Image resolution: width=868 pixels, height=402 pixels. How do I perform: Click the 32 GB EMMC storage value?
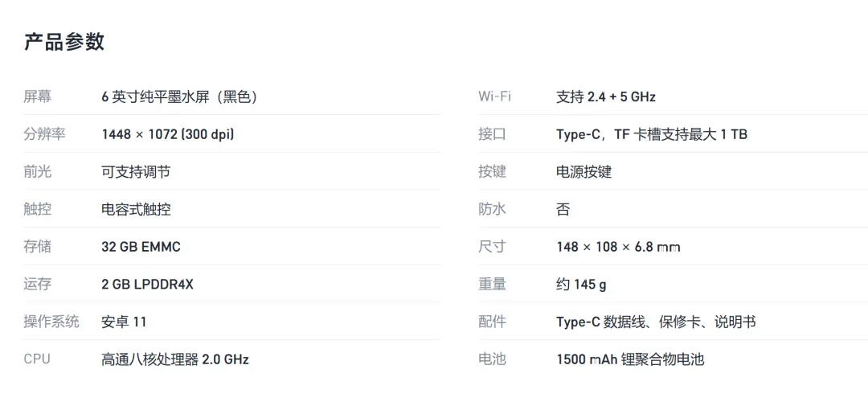(x=141, y=247)
